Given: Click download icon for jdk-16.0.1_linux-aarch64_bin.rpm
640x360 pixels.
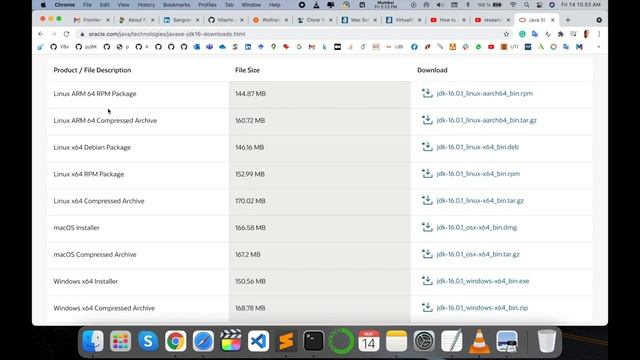Looking at the screenshot, I should pyautogui.click(x=427, y=93).
